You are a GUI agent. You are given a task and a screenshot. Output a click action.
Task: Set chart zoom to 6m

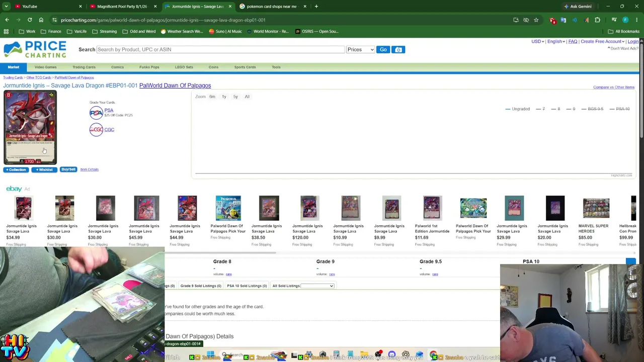[x=212, y=97]
